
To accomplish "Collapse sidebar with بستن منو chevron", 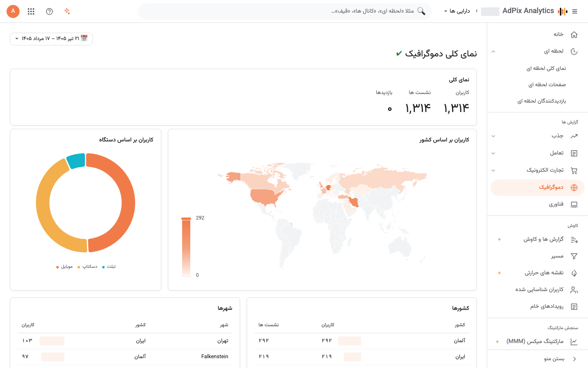I will click(575, 359).
